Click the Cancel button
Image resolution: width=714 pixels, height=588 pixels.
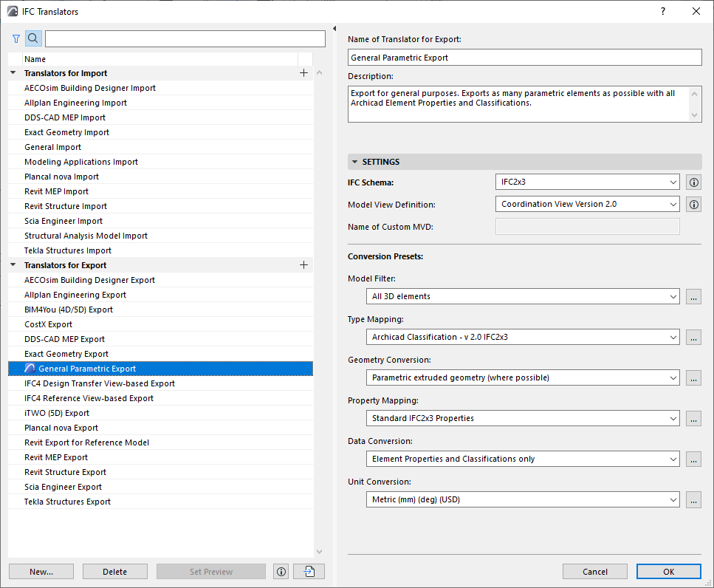click(x=594, y=572)
